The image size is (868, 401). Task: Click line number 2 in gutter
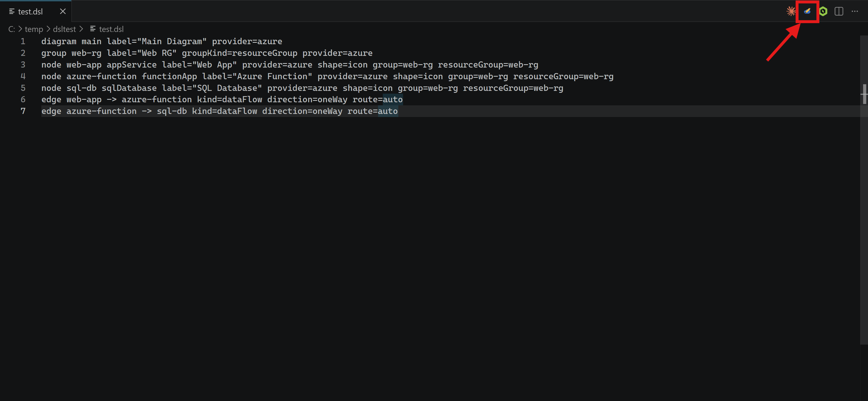(23, 53)
